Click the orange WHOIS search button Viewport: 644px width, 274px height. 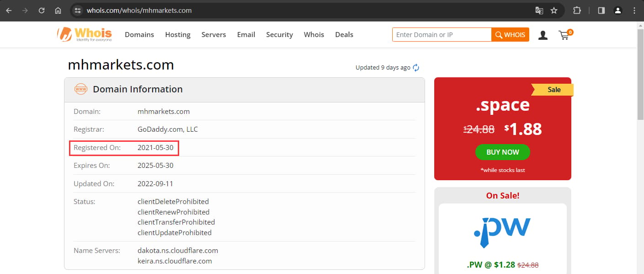(510, 35)
